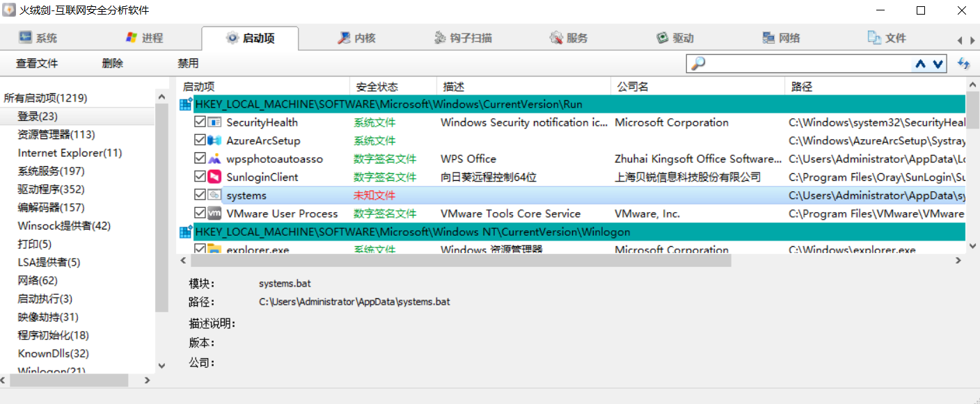
Task: Select Winsock提供者(42) category
Action: (64, 225)
